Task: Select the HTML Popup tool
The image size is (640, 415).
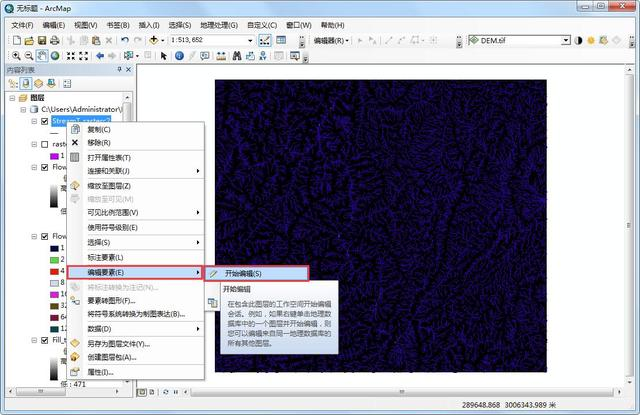Action: 204,56
